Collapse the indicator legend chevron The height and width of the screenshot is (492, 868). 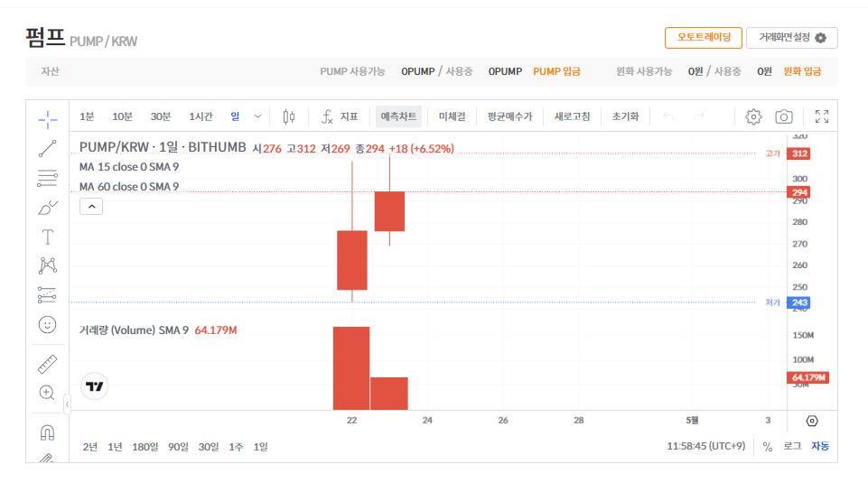tap(91, 207)
